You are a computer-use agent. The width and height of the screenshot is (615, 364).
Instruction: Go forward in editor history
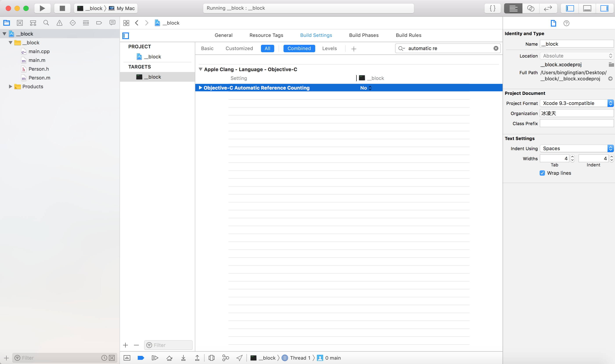click(147, 23)
